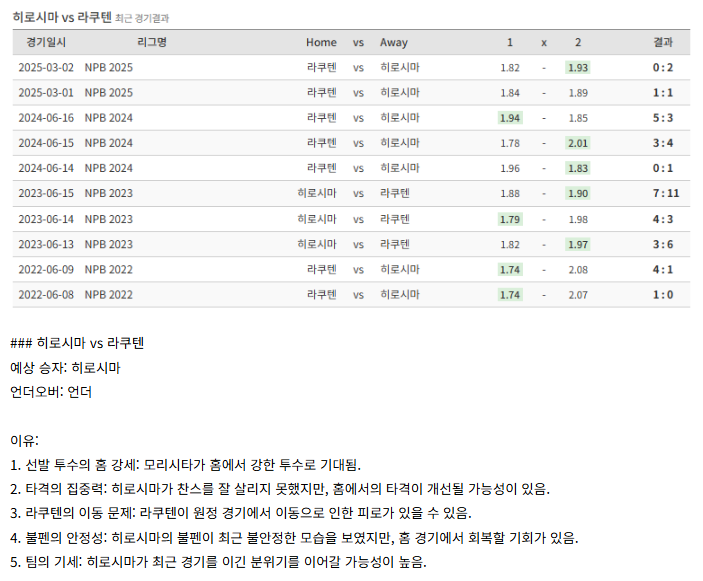
Task: Click the result 3:6
Action: coord(663,244)
